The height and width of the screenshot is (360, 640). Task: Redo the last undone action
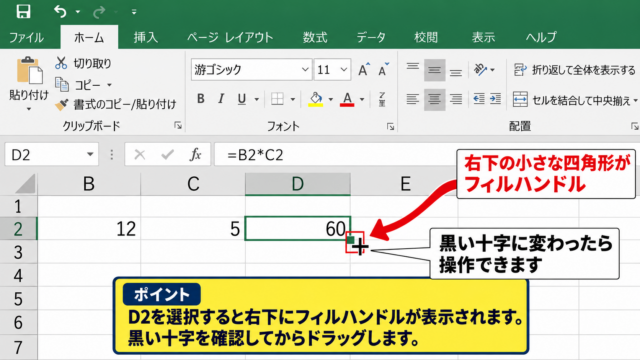99,12
